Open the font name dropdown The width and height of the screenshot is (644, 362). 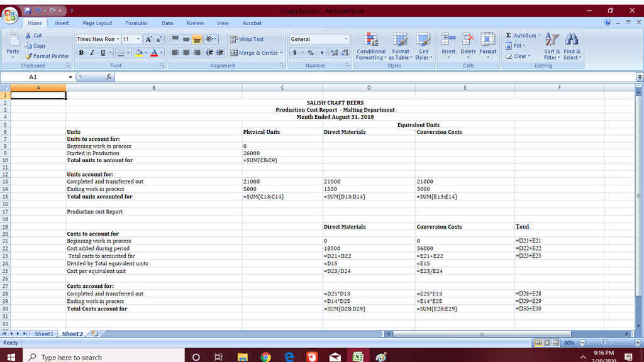pyautogui.click(x=116, y=39)
